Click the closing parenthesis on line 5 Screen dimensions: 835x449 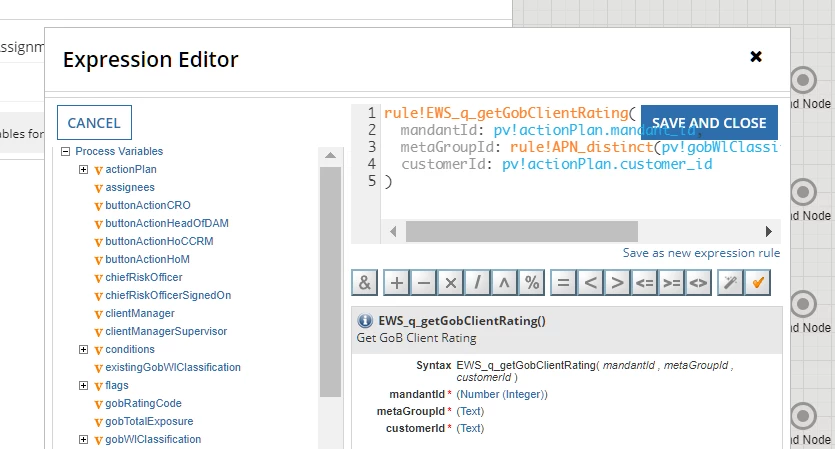click(x=388, y=181)
